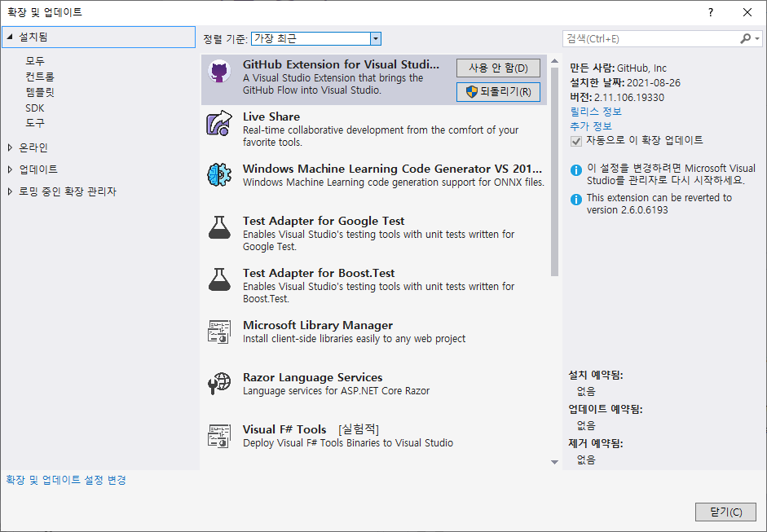The image size is (767, 532).
Task: Toggle 자동으로 이 확장 업데이트 checkbox
Action: coord(575,141)
